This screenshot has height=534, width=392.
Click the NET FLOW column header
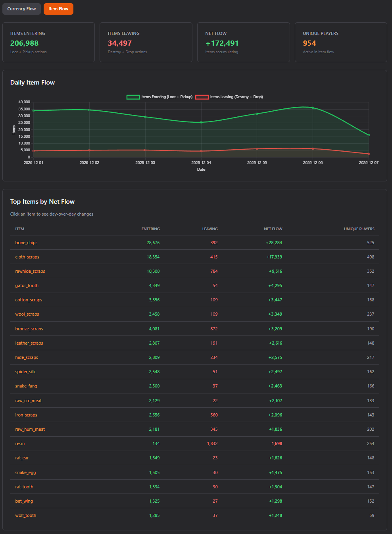(x=273, y=229)
